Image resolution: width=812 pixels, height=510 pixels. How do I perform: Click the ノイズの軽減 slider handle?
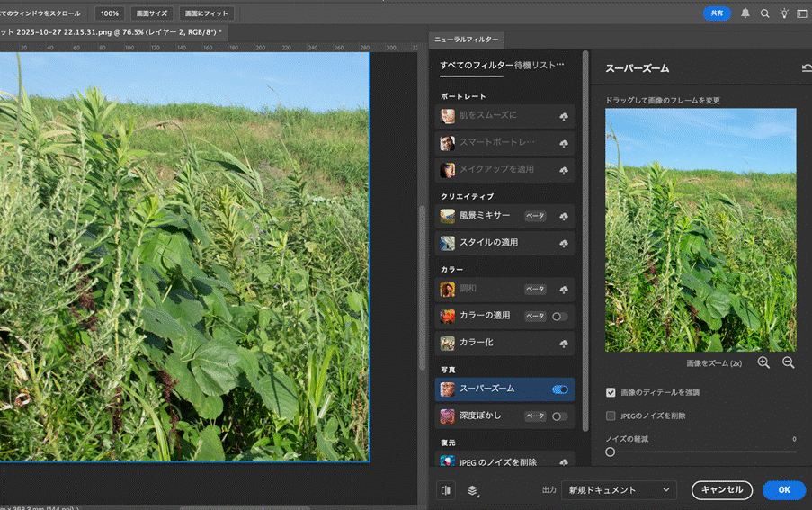(x=610, y=452)
